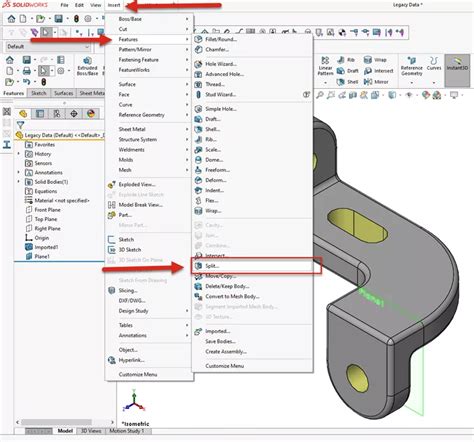Open the View menu

[x=96, y=5]
